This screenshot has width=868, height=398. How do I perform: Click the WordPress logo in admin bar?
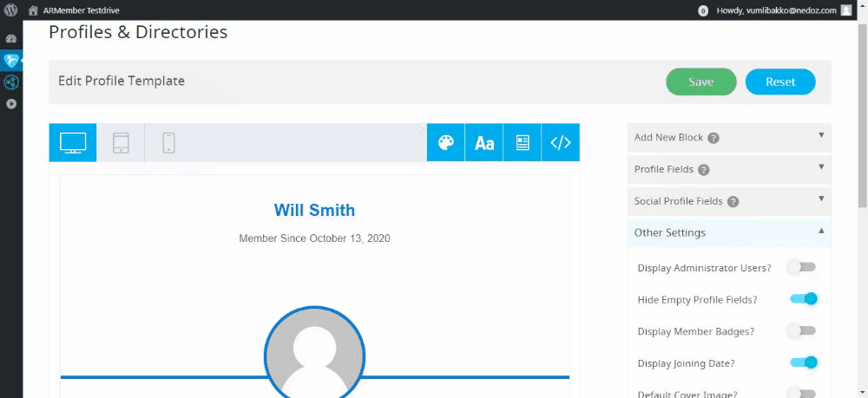click(x=10, y=10)
